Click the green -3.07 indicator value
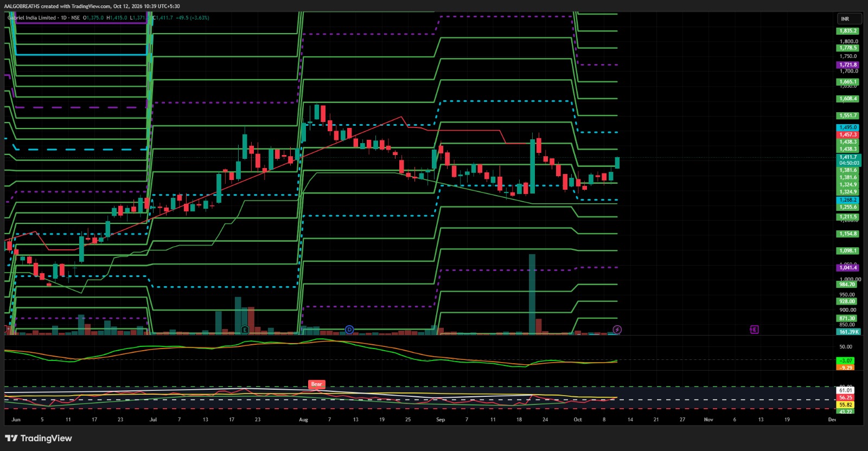 [x=846, y=360]
